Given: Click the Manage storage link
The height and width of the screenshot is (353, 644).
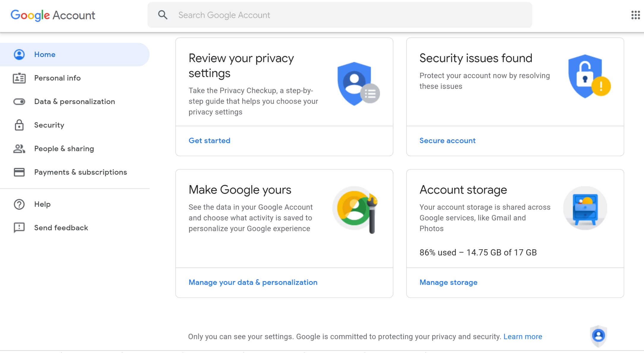Looking at the screenshot, I should (x=448, y=282).
